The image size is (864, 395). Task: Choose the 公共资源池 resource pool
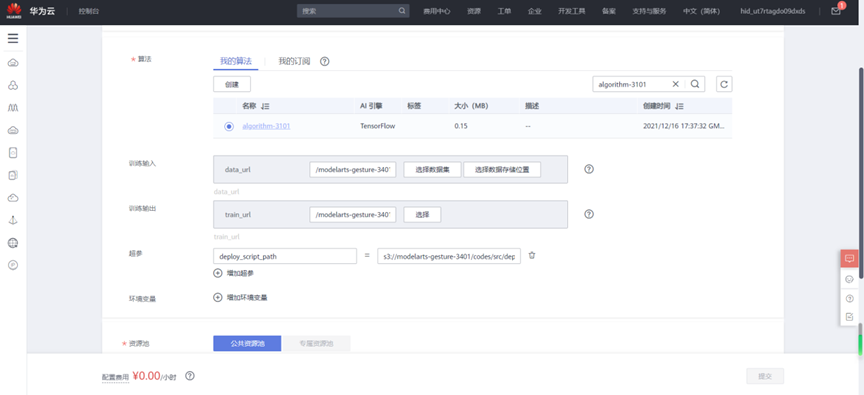click(x=247, y=343)
